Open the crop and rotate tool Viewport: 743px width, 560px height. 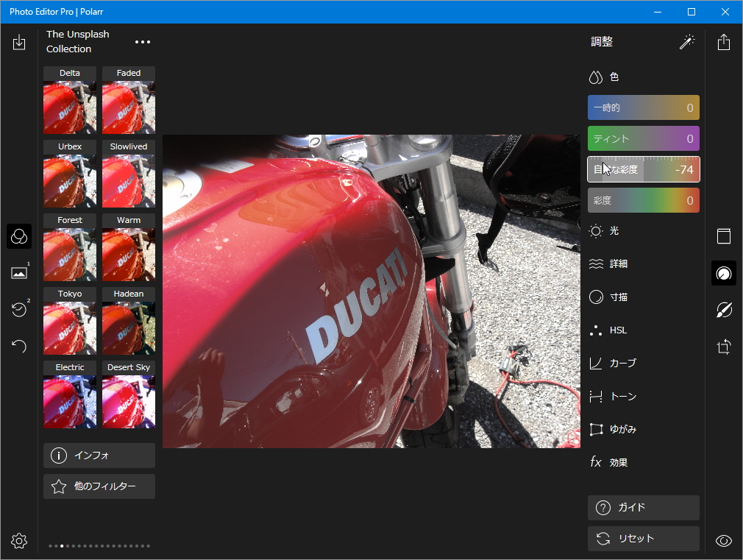pyautogui.click(x=724, y=347)
